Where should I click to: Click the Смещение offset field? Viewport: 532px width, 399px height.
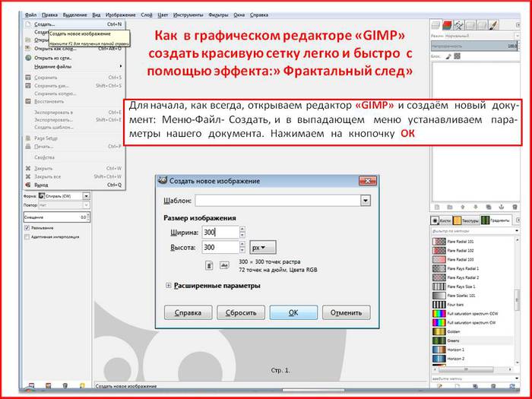click(x=55, y=217)
